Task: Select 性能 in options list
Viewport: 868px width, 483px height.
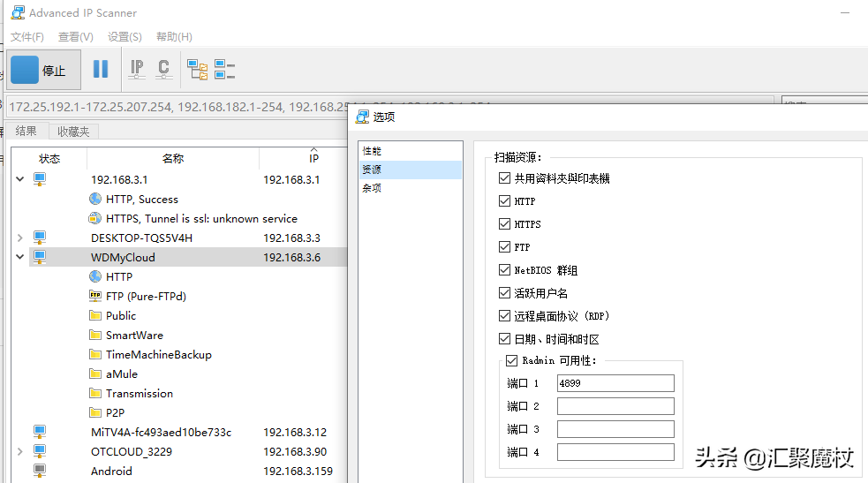Action: pos(410,150)
